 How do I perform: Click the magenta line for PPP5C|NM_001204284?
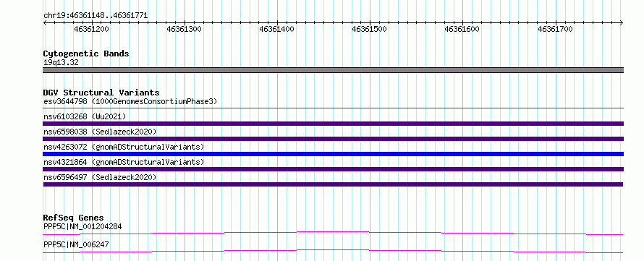[x=334, y=233]
